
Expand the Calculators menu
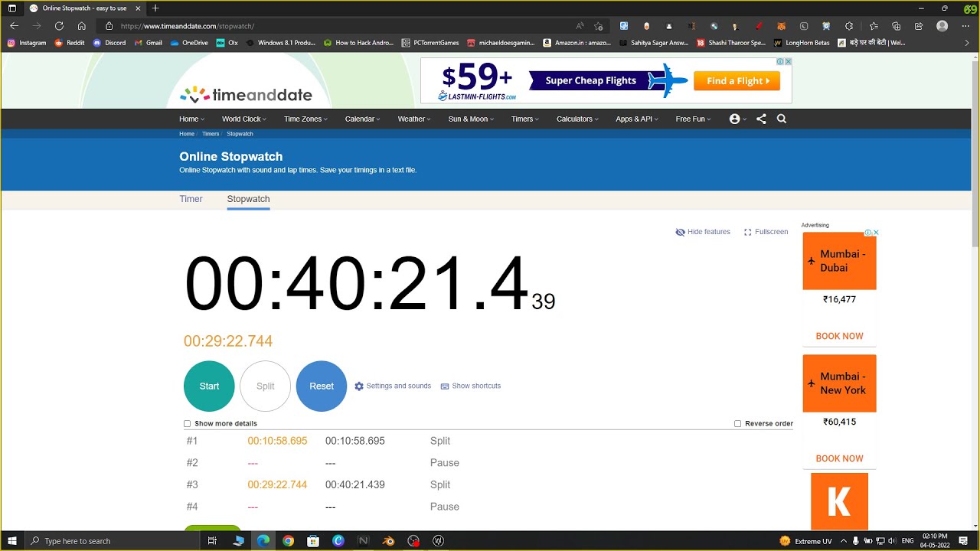click(577, 119)
